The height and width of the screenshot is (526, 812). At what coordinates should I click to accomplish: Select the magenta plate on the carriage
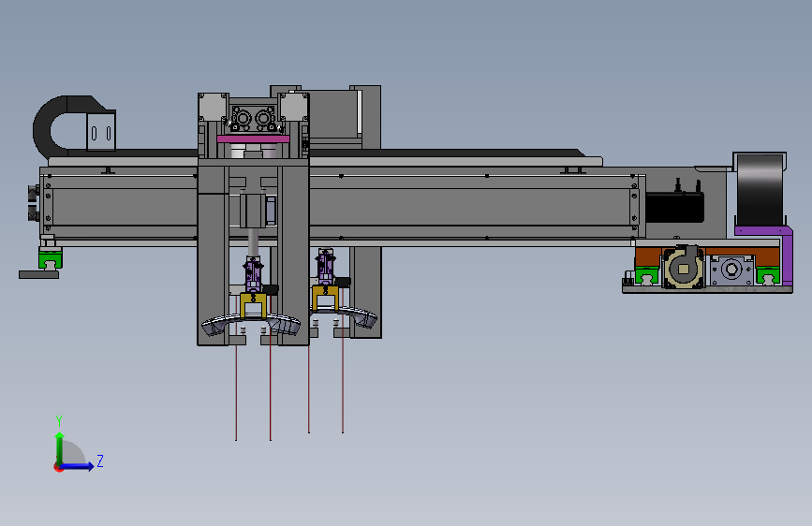tap(253, 139)
